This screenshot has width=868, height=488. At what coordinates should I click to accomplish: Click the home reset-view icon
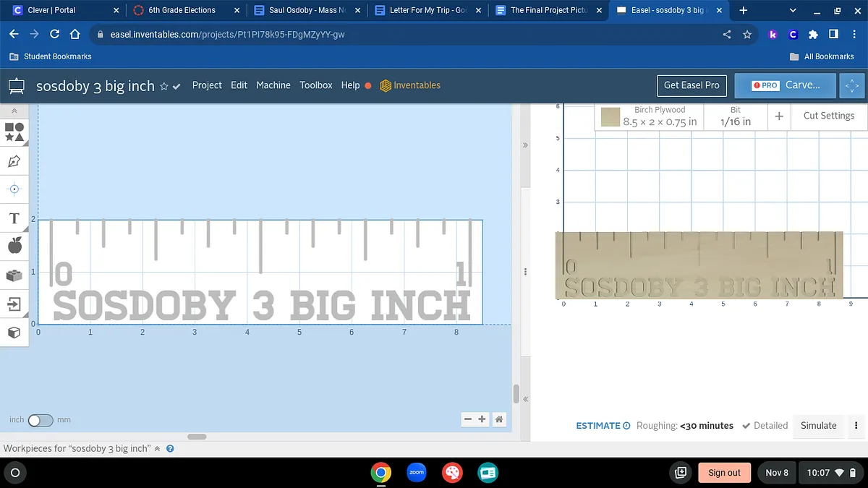[498, 419]
